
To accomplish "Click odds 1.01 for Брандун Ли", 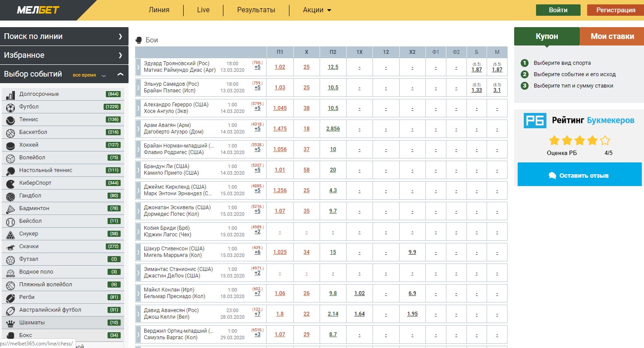I will pyautogui.click(x=280, y=170).
